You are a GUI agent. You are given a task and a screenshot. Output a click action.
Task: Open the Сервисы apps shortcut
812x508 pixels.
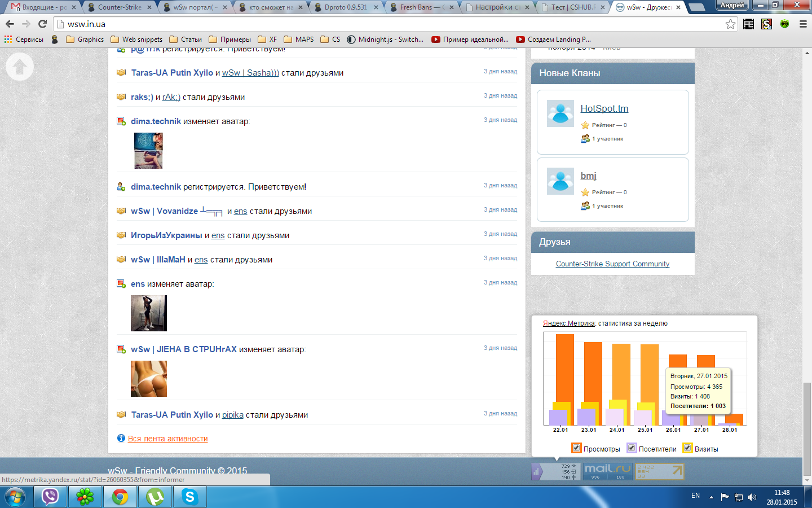[x=24, y=40]
